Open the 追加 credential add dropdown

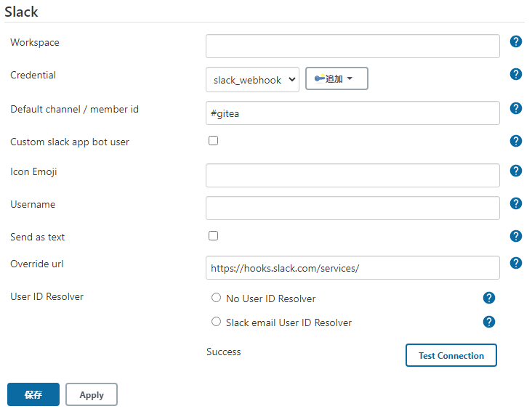coord(336,78)
